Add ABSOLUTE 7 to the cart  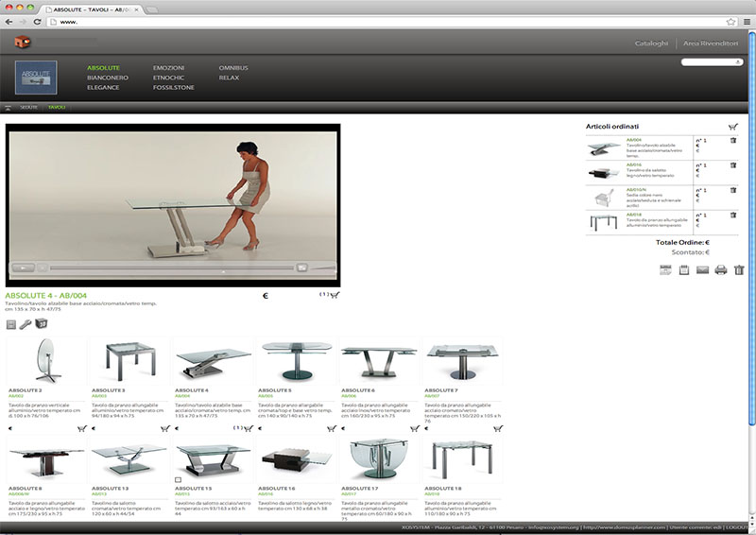click(498, 428)
